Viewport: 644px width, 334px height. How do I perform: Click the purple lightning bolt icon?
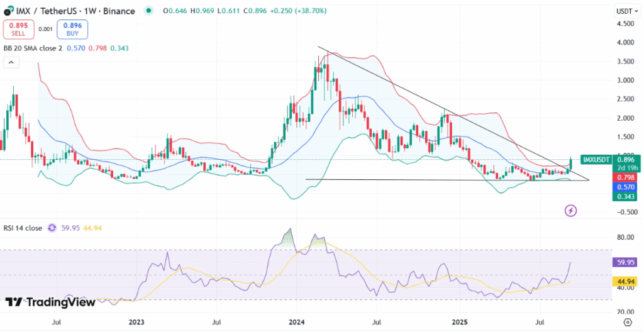[570, 211]
